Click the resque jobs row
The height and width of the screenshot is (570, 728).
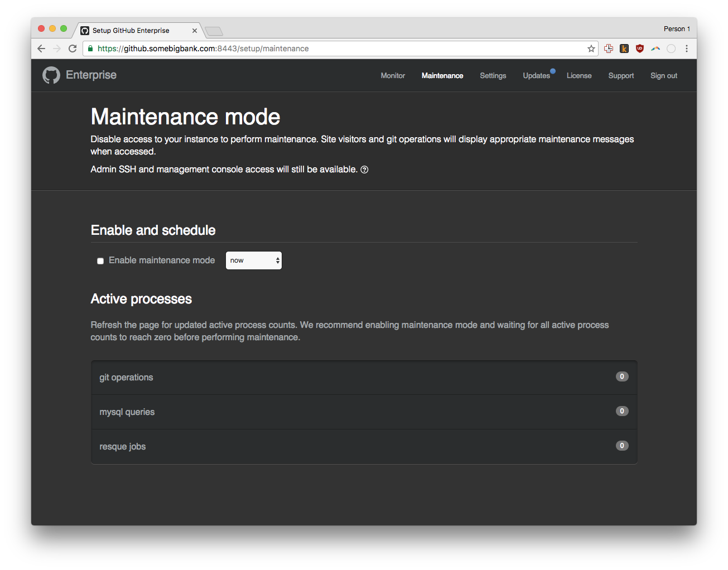tap(364, 447)
